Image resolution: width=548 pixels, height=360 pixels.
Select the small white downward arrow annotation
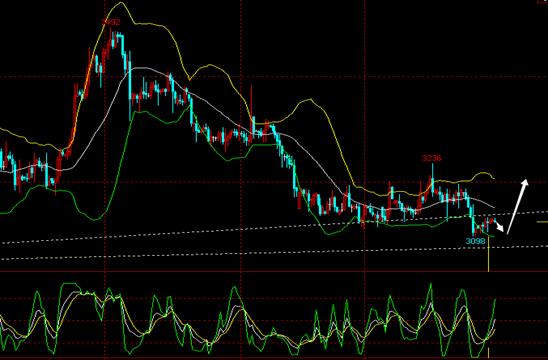pyautogui.click(x=500, y=227)
